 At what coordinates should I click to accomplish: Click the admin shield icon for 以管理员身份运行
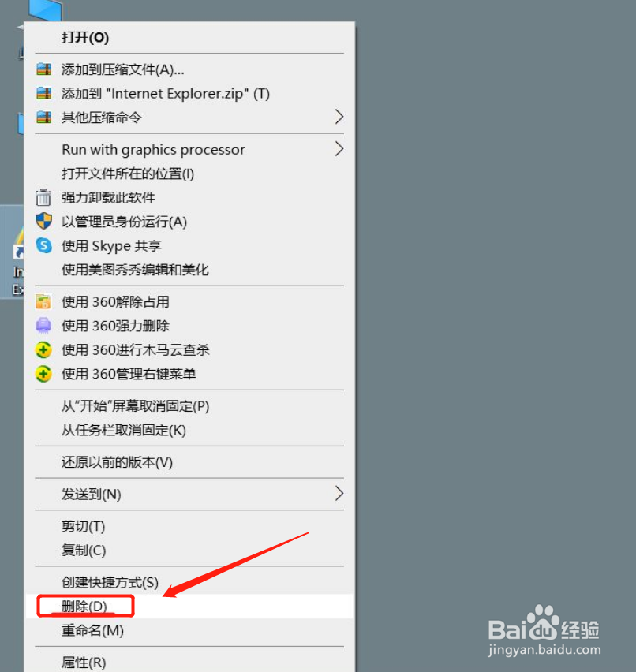[x=43, y=222]
